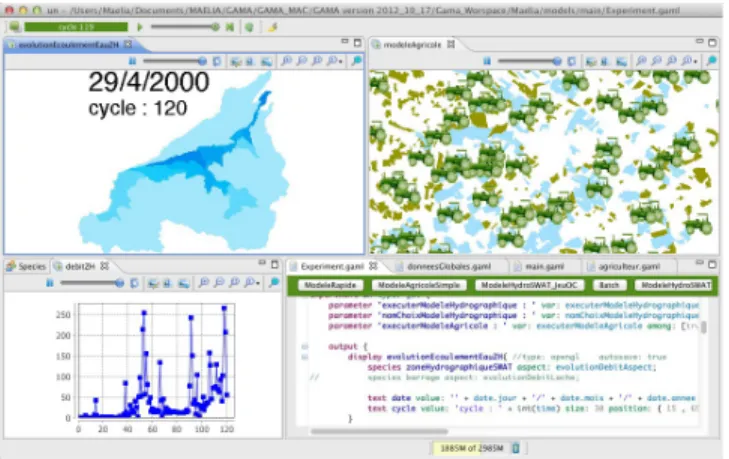
Task: Click the green cycle progress bar
Action: 76,27
